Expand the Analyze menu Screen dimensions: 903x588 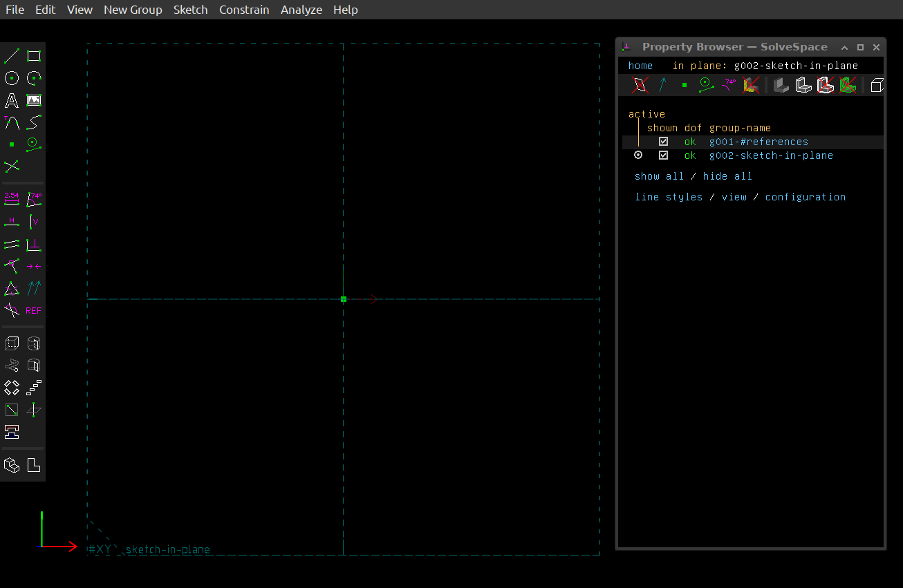click(301, 10)
